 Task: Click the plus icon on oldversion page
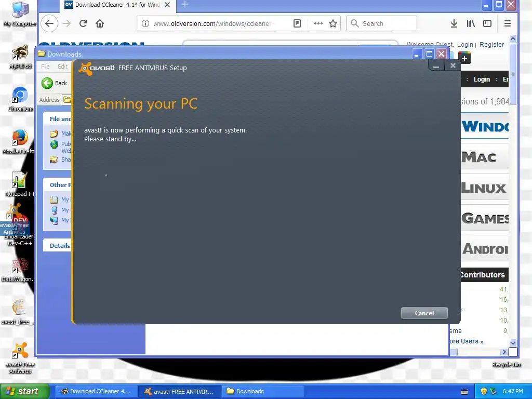click(464, 58)
